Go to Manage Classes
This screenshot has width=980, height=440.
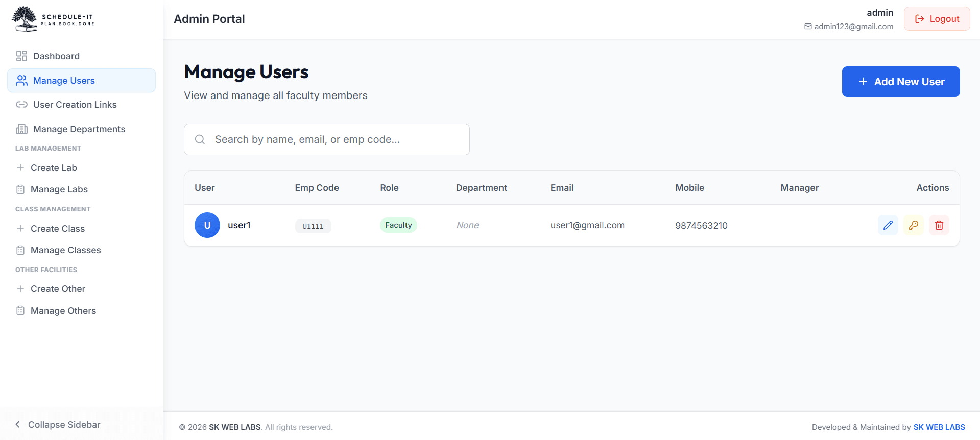point(81,250)
